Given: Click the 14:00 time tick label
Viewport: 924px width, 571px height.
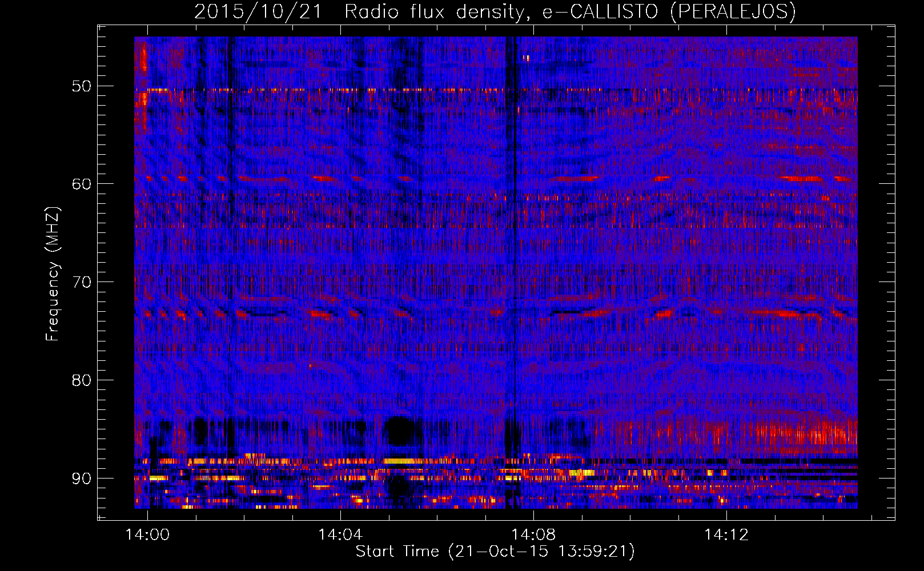Looking at the screenshot, I should pos(148,535).
